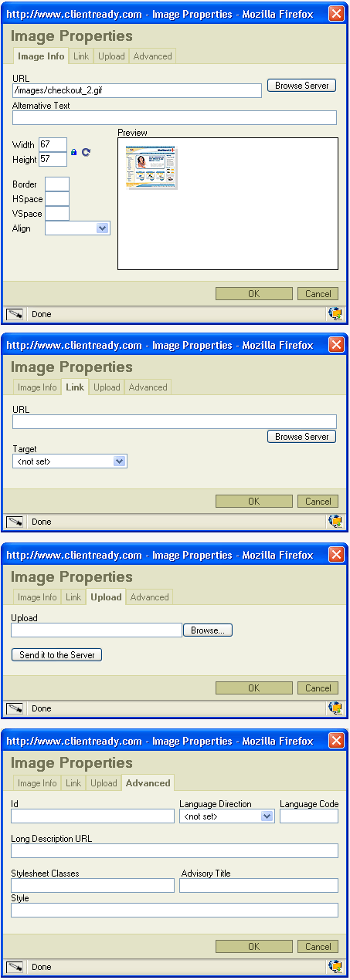Click the right status bar icon beneath the Preview dialog

[335, 314]
